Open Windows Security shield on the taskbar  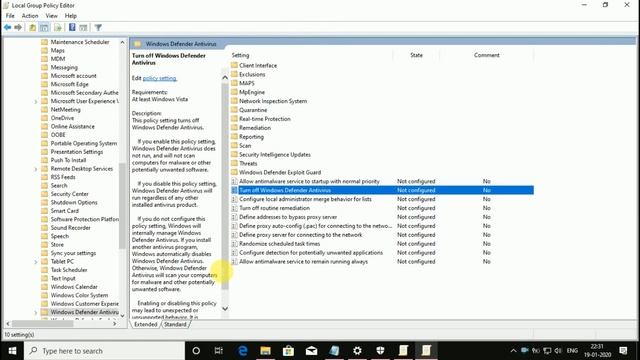380,350
